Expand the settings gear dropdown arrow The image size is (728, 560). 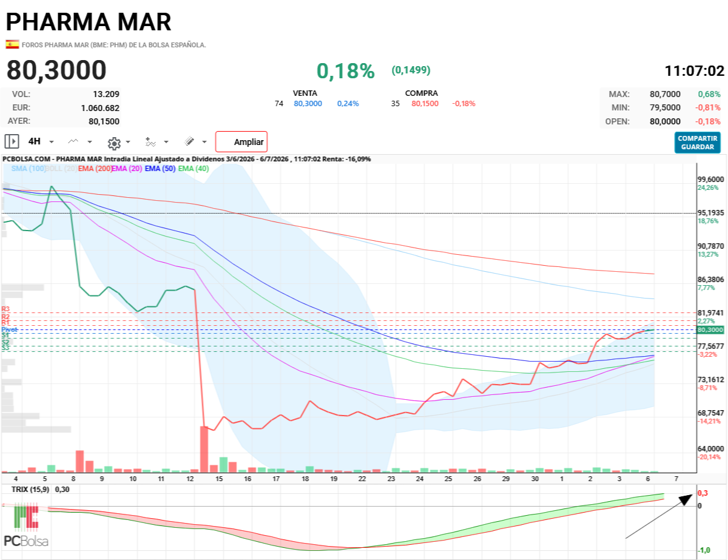click(128, 143)
